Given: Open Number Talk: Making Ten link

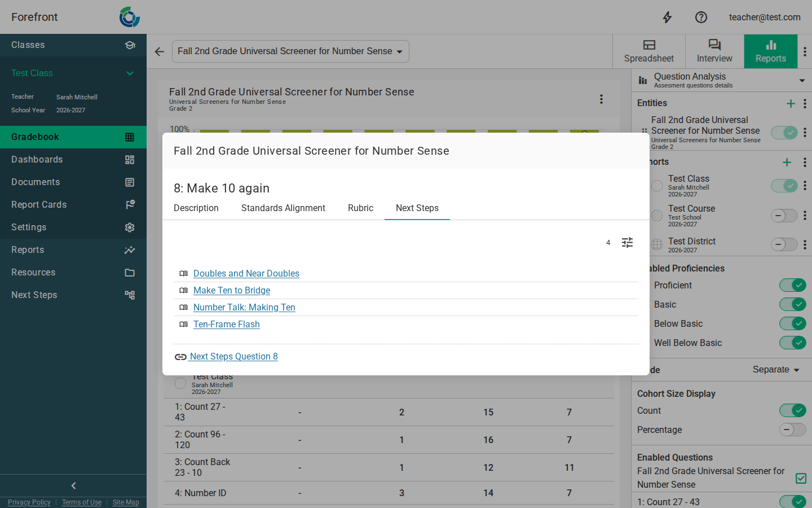Looking at the screenshot, I should pyautogui.click(x=244, y=307).
